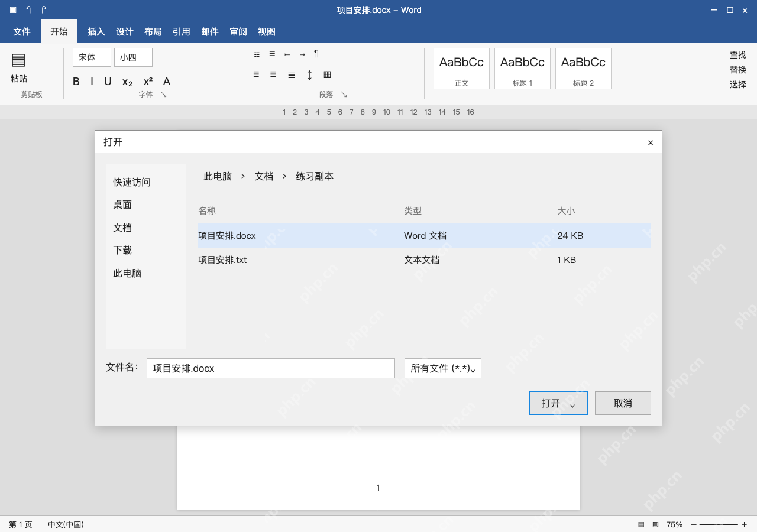This screenshot has width=757, height=532.
Task: Open the 段落 group dialog launcher
Action: coord(344,95)
